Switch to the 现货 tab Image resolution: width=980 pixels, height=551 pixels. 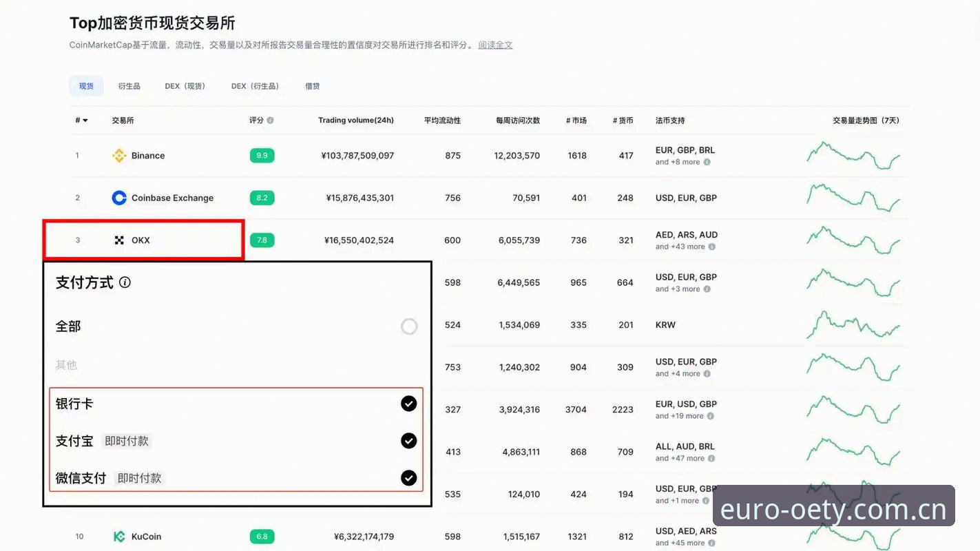coord(86,86)
